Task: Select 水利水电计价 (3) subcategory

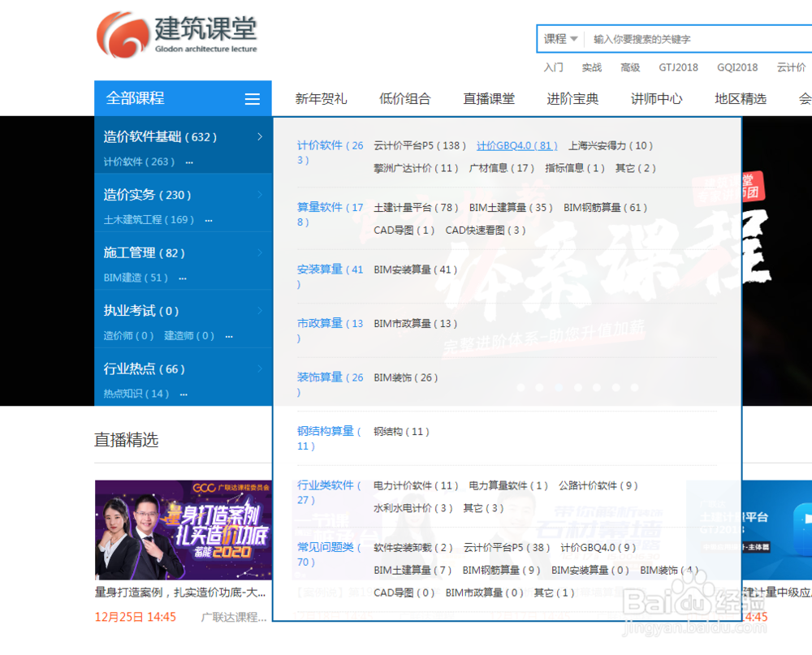Action: coord(412,508)
